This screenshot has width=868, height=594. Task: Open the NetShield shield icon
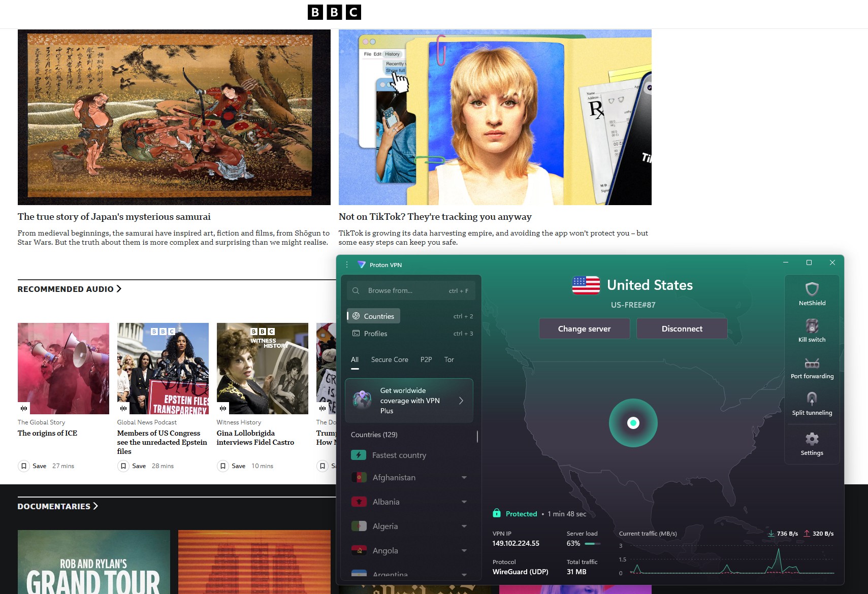812,289
